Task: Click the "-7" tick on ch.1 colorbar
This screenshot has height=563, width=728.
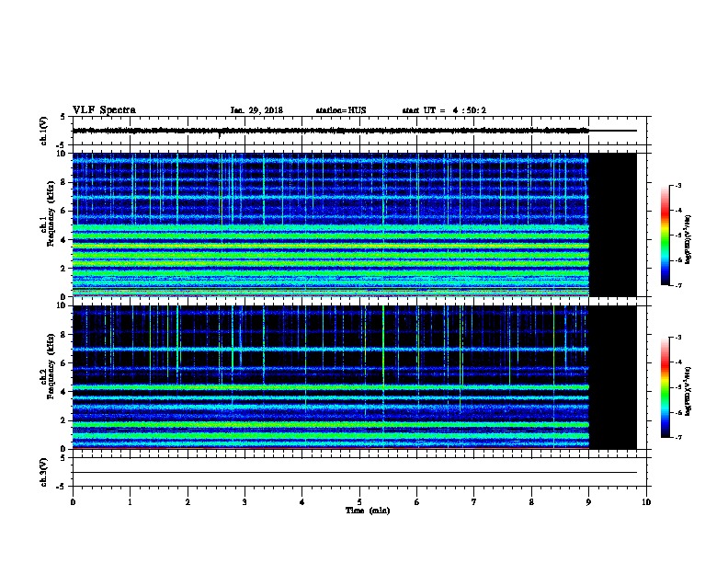Action: click(677, 285)
